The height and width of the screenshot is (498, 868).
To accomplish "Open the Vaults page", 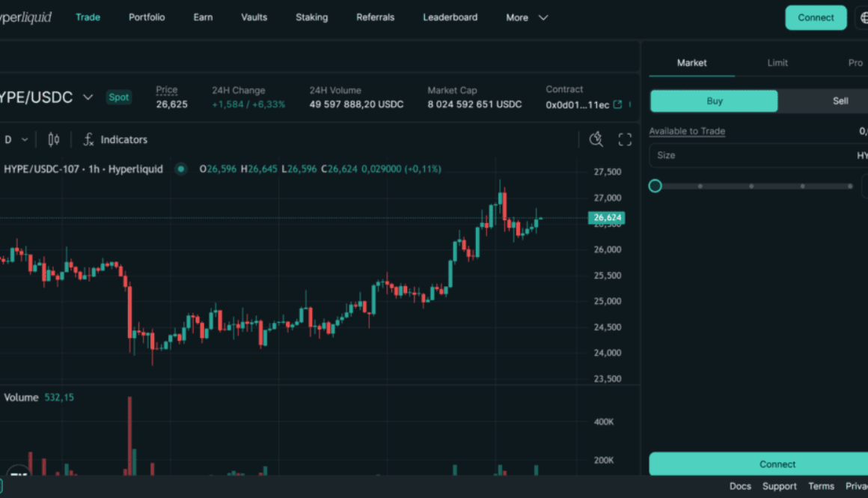I will click(x=254, y=17).
